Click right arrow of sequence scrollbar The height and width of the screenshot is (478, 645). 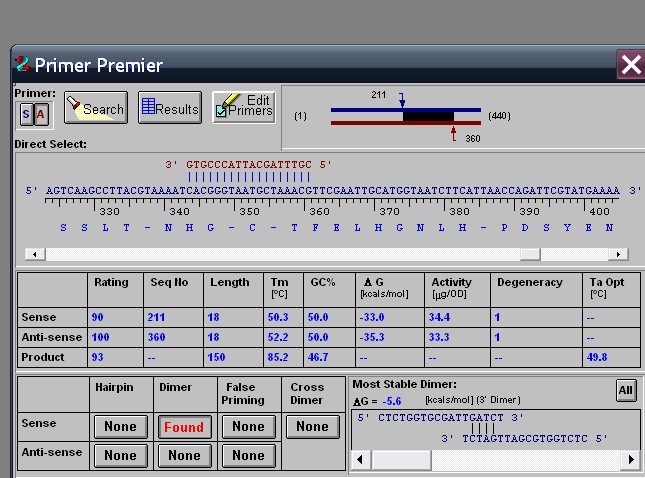618,254
